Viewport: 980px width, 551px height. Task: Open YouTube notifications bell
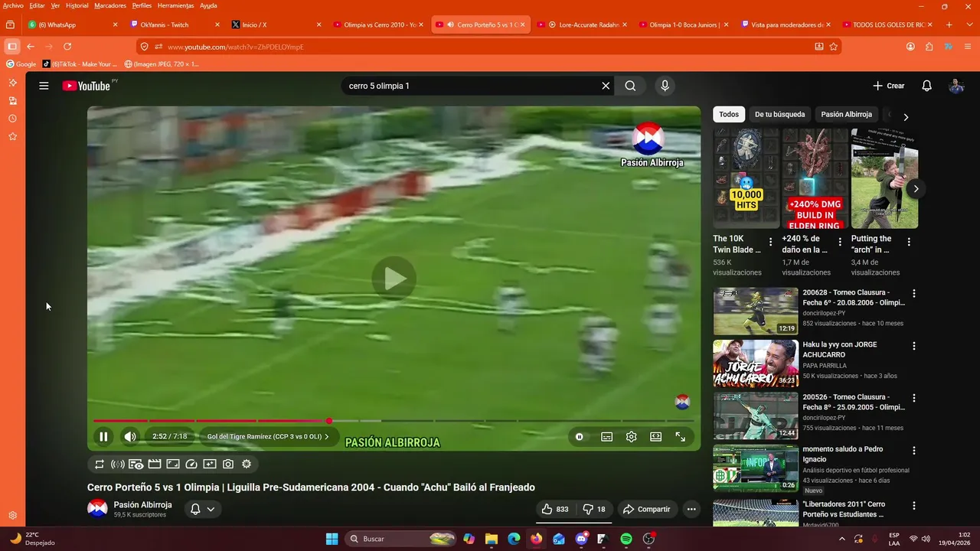926,86
